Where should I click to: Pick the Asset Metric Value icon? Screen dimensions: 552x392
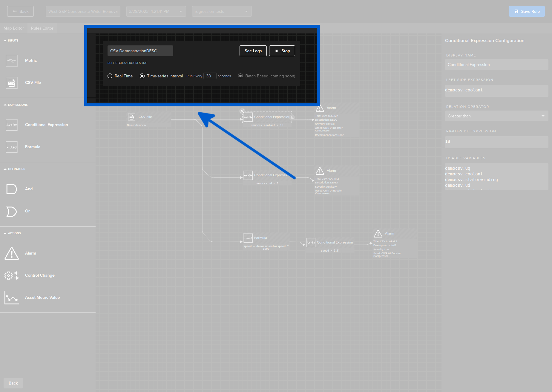[x=11, y=297]
